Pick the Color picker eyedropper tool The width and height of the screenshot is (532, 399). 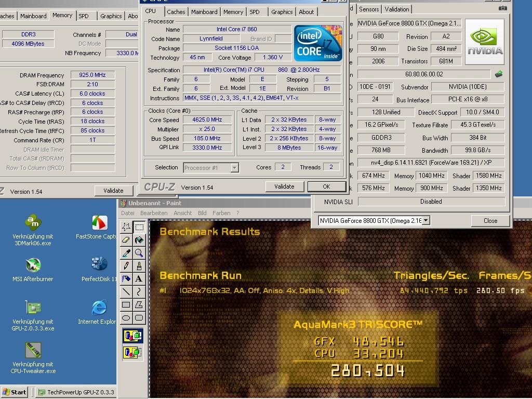pyautogui.click(x=126, y=253)
